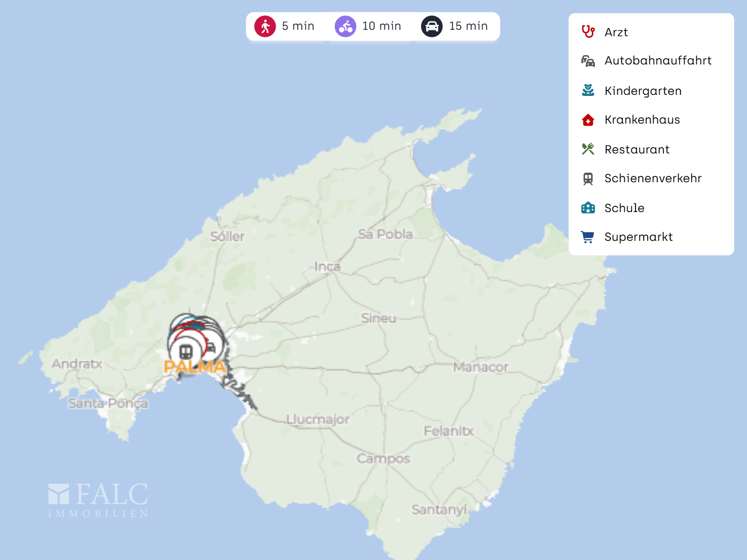Click the dark car icon for 15 min
Screen dimensions: 747x560
click(x=432, y=26)
